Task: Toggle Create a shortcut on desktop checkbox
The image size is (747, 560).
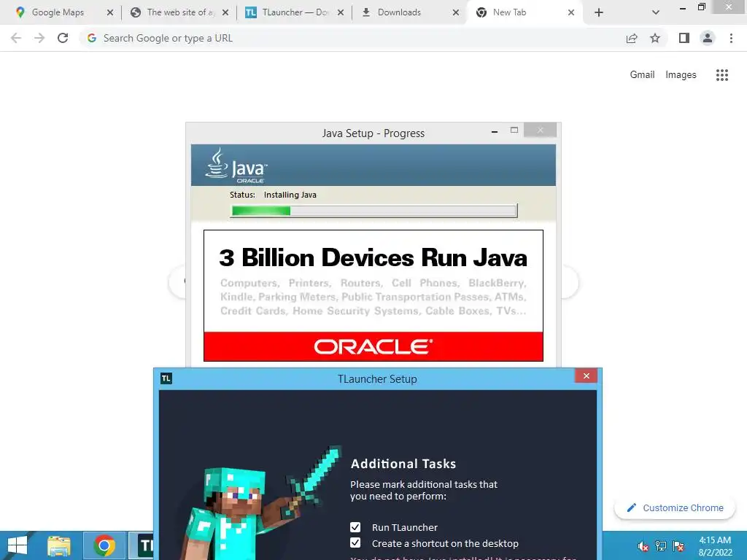Action: (x=355, y=542)
